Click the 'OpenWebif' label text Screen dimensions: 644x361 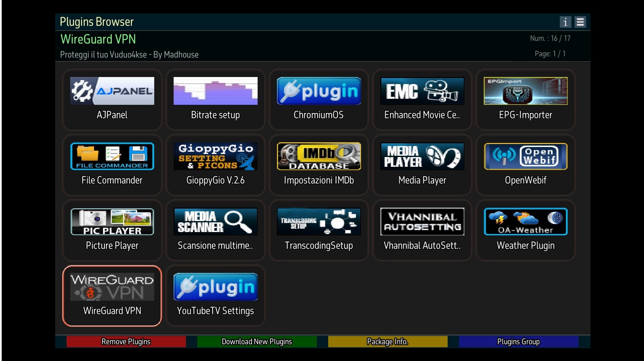point(526,180)
